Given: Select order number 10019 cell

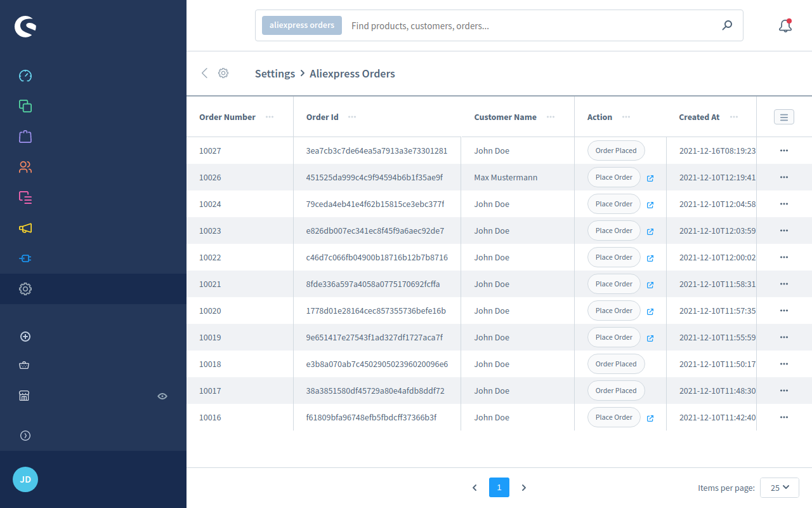Looking at the screenshot, I should (x=210, y=337).
